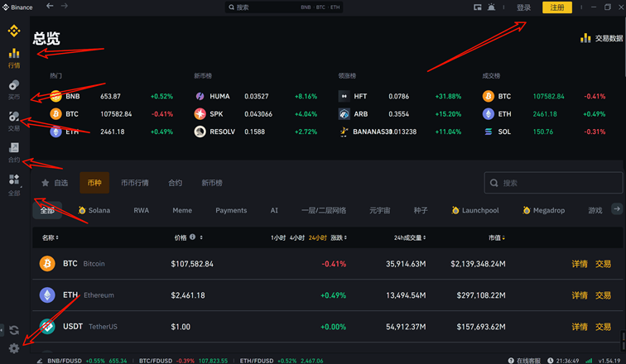Open 交易 trade for USDT row

(603, 327)
